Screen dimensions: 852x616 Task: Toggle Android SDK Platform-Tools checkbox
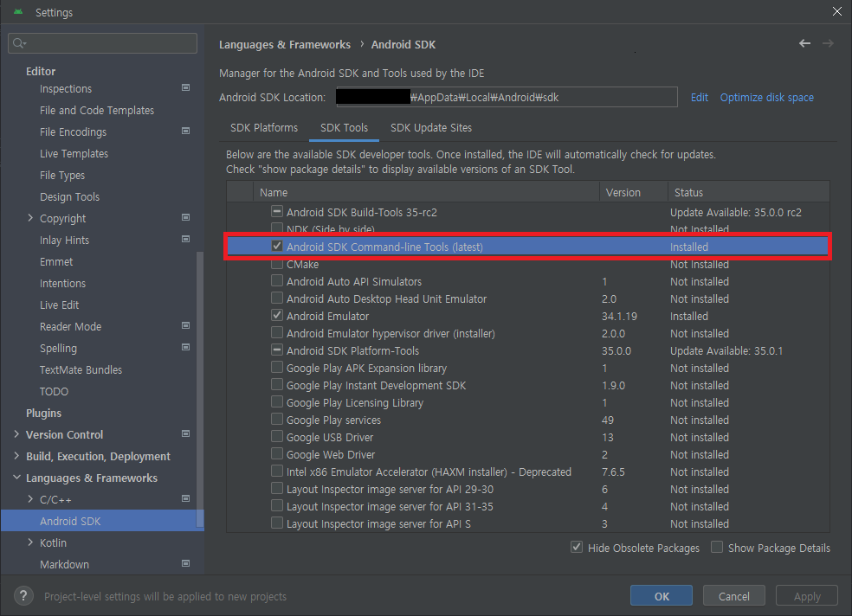coord(277,350)
